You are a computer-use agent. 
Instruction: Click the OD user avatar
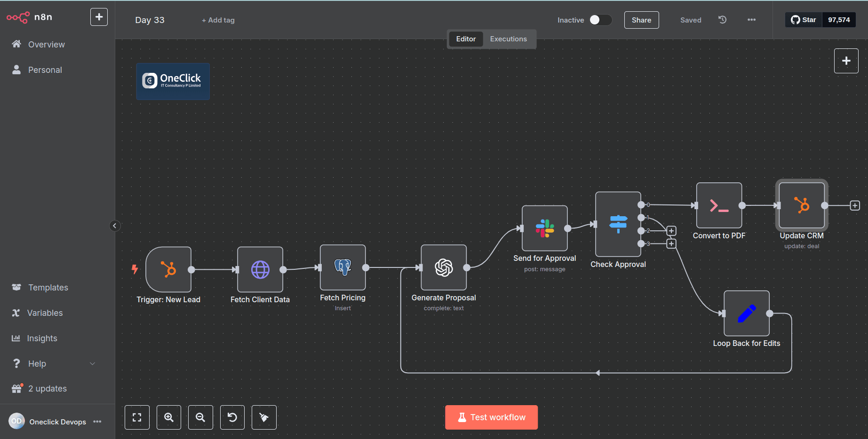pos(16,421)
